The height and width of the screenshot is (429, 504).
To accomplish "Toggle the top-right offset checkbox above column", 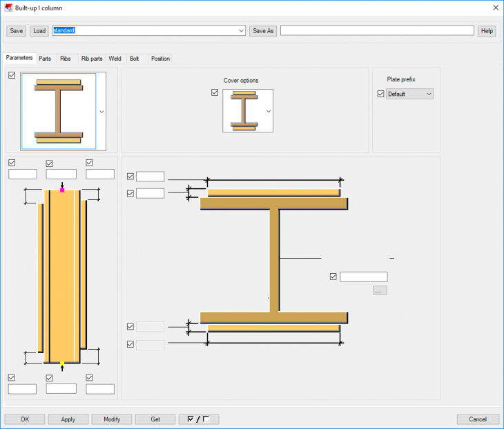I will click(x=89, y=163).
